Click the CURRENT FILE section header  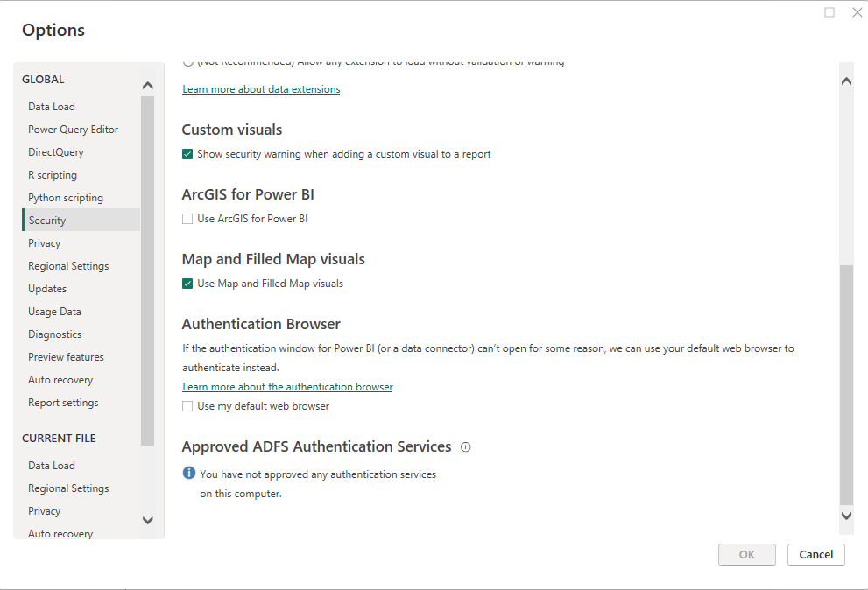[x=59, y=439]
